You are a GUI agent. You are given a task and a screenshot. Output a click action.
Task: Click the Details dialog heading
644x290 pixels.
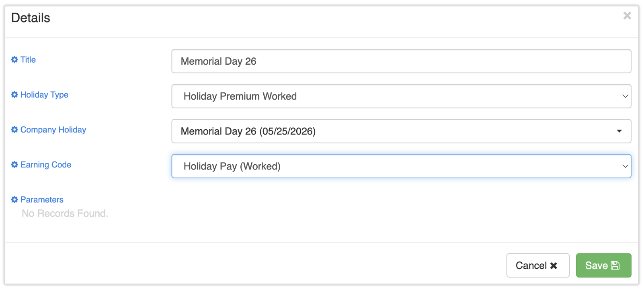(31, 18)
